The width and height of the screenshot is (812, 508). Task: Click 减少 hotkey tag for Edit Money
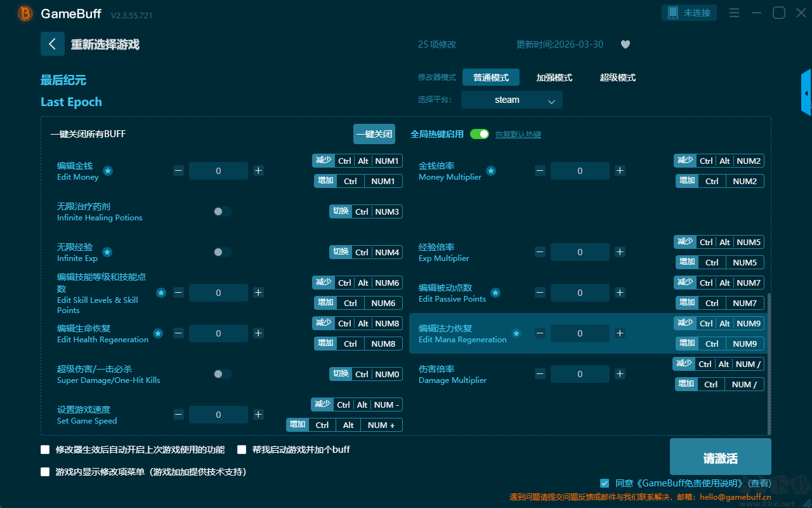tap(324, 161)
